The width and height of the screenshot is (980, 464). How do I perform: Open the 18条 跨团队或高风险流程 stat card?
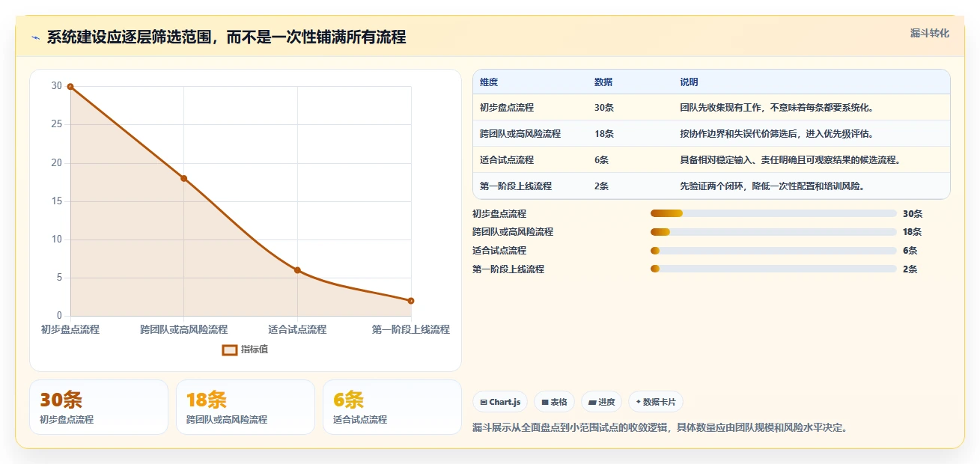[246, 407]
